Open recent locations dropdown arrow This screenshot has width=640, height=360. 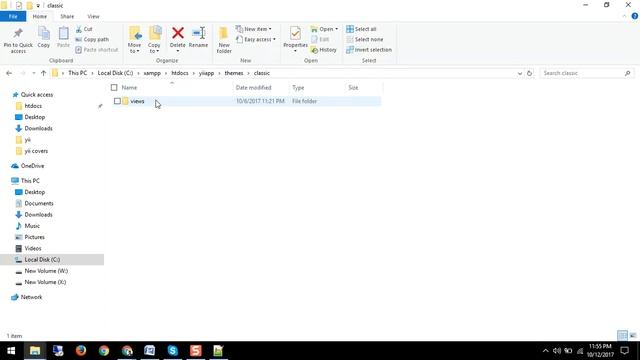click(33, 73)
